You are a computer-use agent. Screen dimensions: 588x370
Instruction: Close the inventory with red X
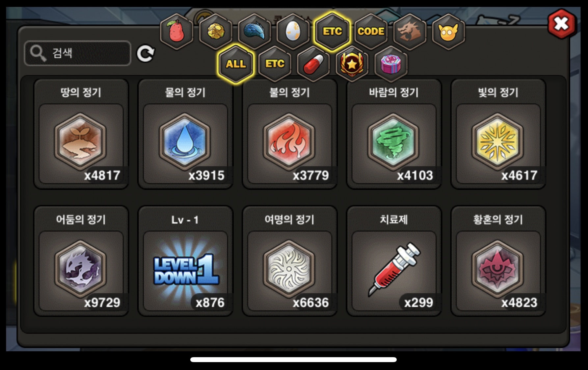point(562,24)
